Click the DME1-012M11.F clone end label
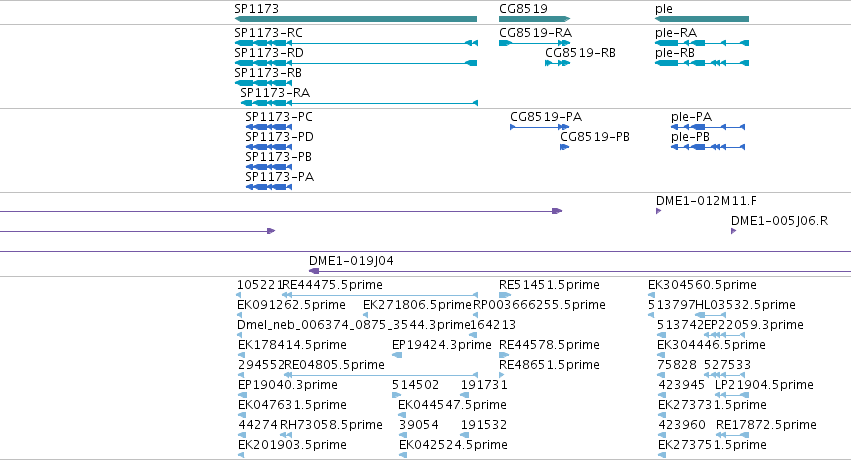851x460 pixels. (x=706, y=201)
